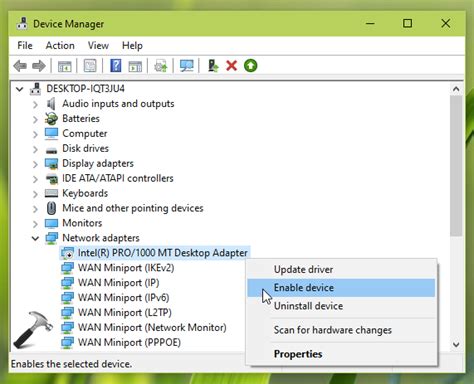Viewport: 474px width, 384px height.
Task: Maximize the Device Manager window
Action: pyautogui.click(x=407, y=24)
